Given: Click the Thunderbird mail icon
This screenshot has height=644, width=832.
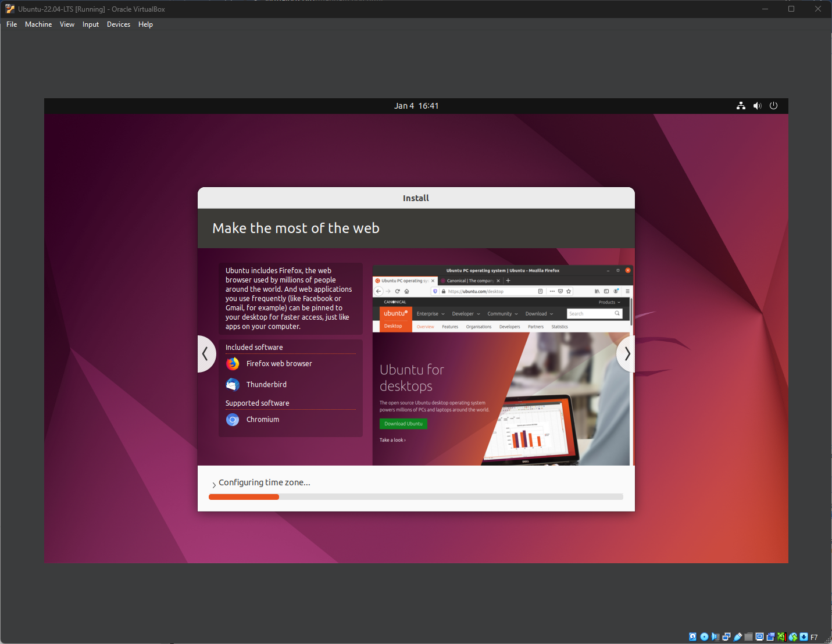Looking at the screenshot, I should pyautogui.click(x=233, y=385).
